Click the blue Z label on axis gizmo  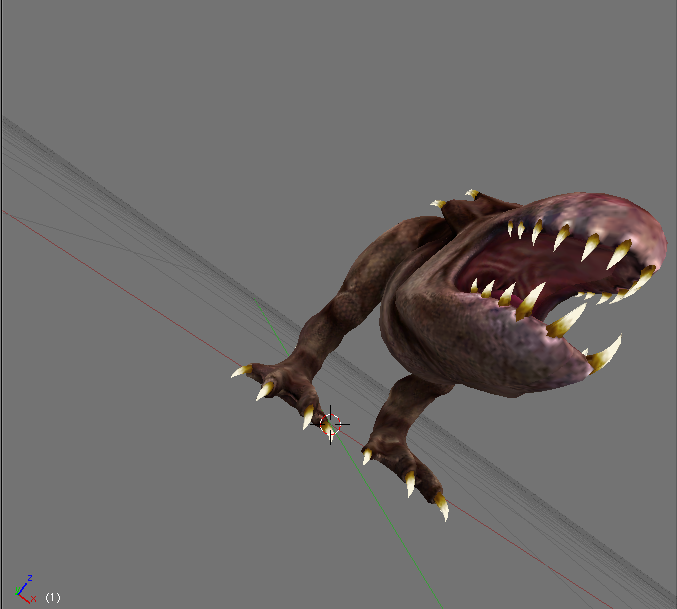30,578
